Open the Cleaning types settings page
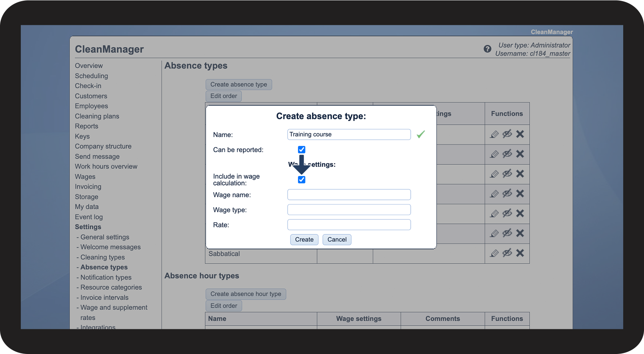644x354 pixels. (102, 257)
